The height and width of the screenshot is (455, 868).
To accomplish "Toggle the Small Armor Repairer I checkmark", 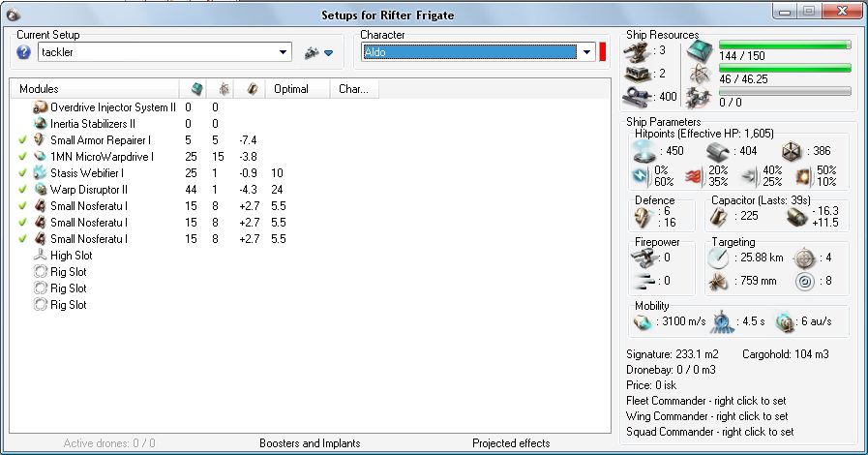I will [22, 140].
